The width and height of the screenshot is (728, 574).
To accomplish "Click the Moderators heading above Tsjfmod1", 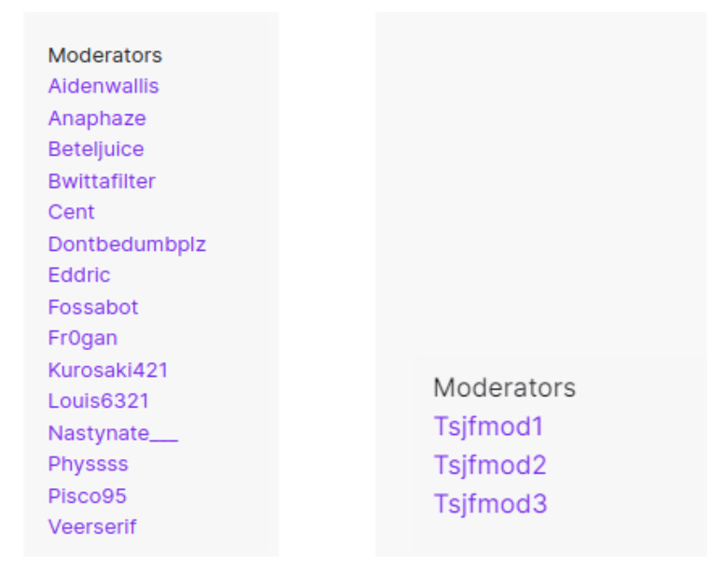I will [x=505, y=387].
